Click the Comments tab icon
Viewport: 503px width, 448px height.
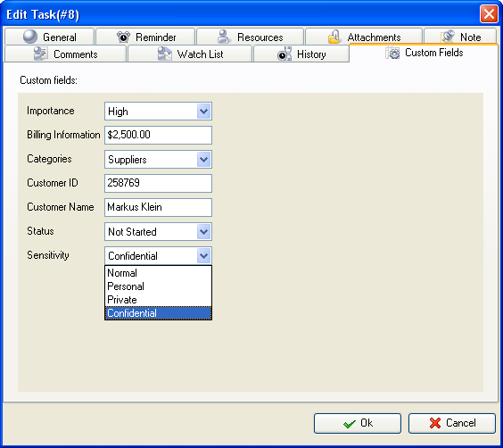tap(41, 54)
